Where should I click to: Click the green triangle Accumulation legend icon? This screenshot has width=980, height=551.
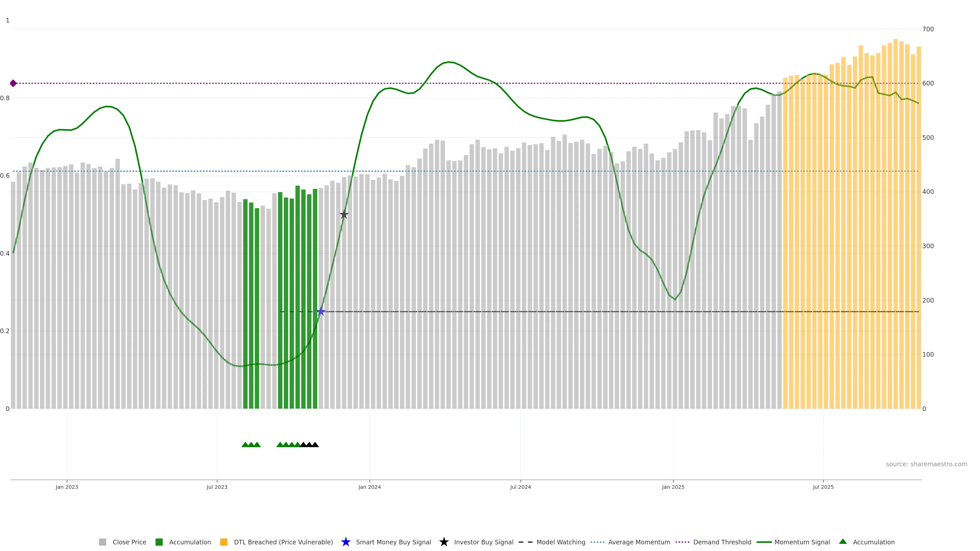(x=843, y=542)
